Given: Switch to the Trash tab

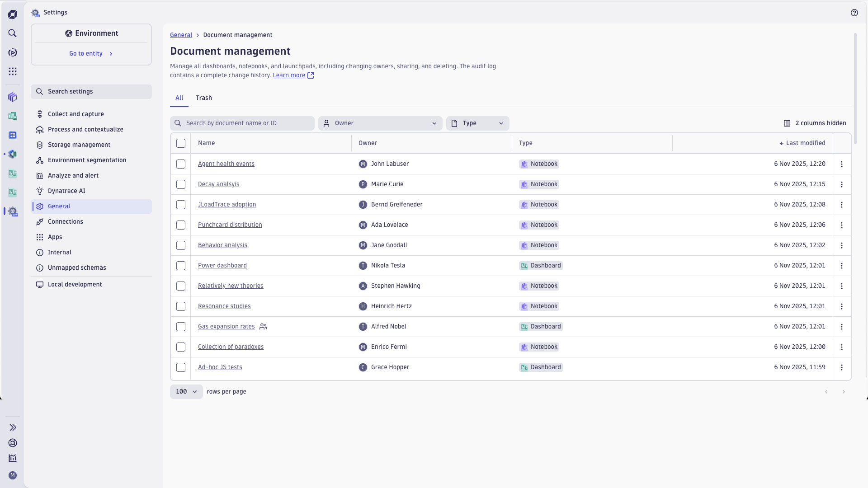Looking at the screenshot, I should click(x=204, y=98).
